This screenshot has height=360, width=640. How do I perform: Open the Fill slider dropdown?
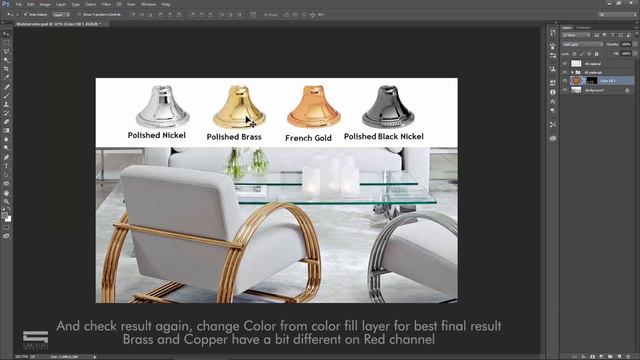pyautogui.click(x=635, y=53)
